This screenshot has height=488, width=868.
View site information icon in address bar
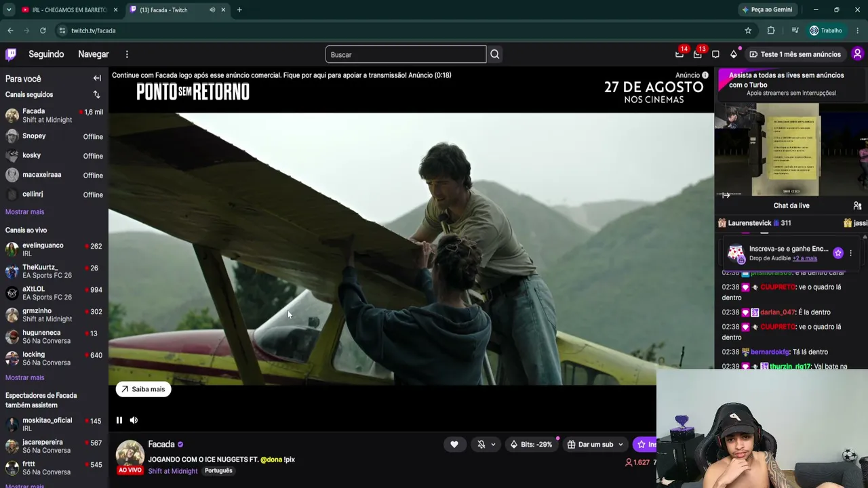pos(62,30)
